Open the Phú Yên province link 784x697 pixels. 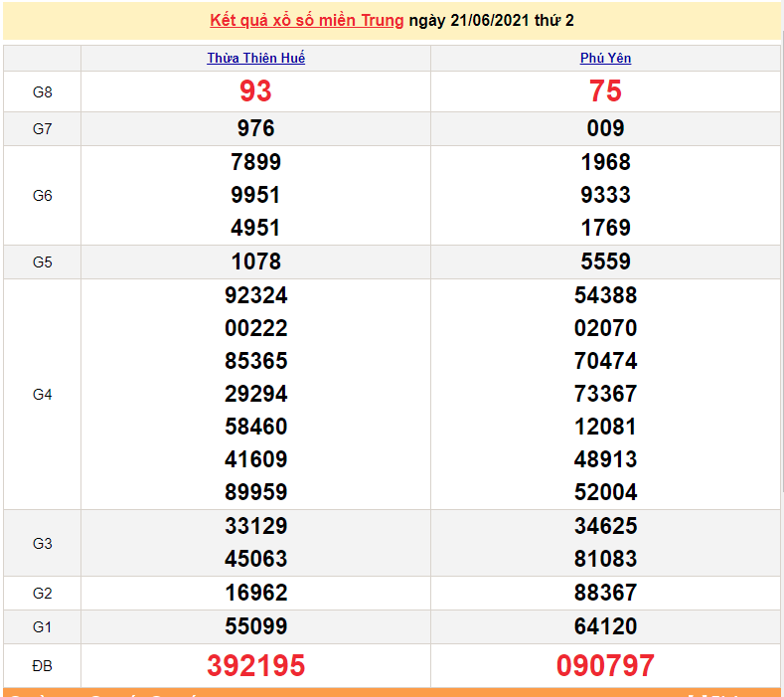[605, 58]
